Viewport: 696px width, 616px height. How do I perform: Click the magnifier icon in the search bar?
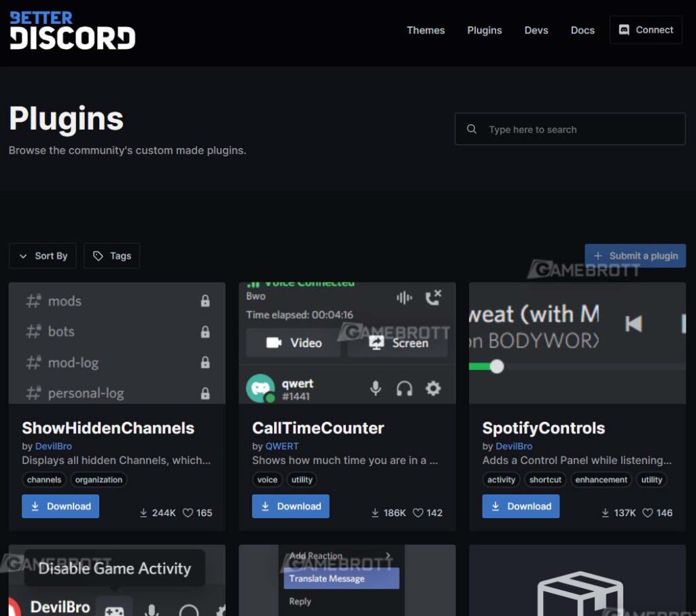tap(472, 129)
